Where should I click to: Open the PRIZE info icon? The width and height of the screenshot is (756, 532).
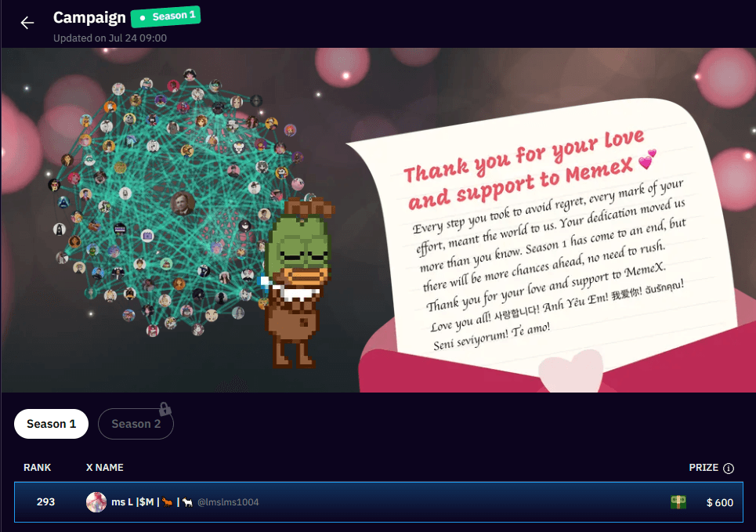point(729,469)
